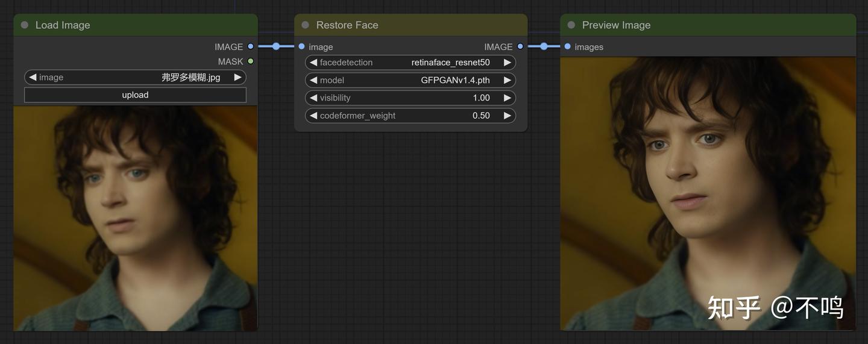The height and width of the screenshot is (344, 868).
Task: Decrease codeformer_weight with left arrow
Action: click(313, 115)
